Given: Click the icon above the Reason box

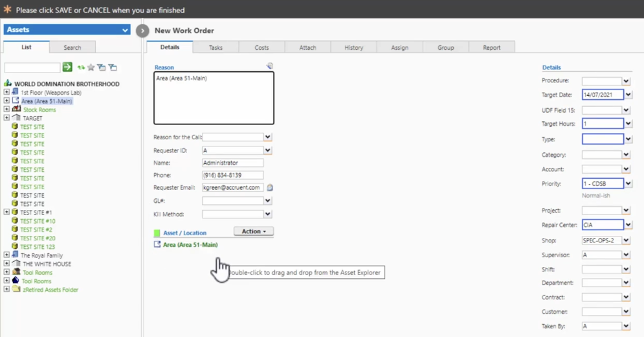Looking at the screenshot, I should (269, 66).
